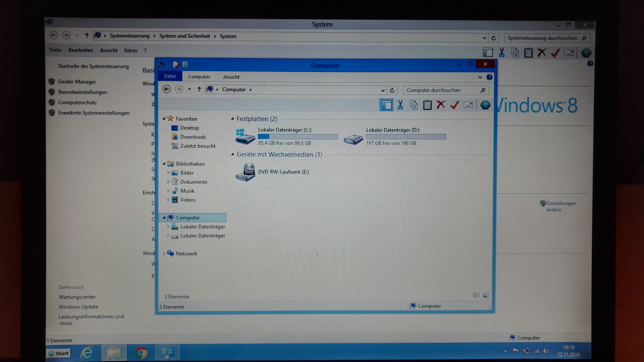Viewport: 644px width, 362px height.
Task: Switch to large icons view in status bar
Action: coord(486,295)
